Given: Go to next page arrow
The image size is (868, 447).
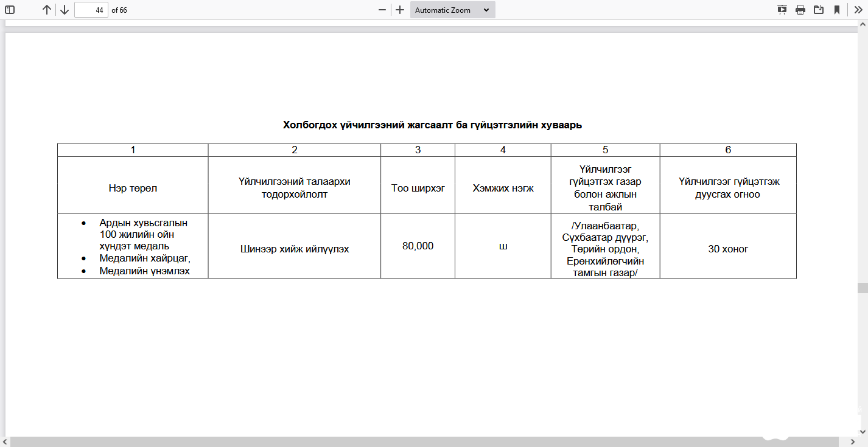Looking at the screenshot, I should click(x=65, y=10).
